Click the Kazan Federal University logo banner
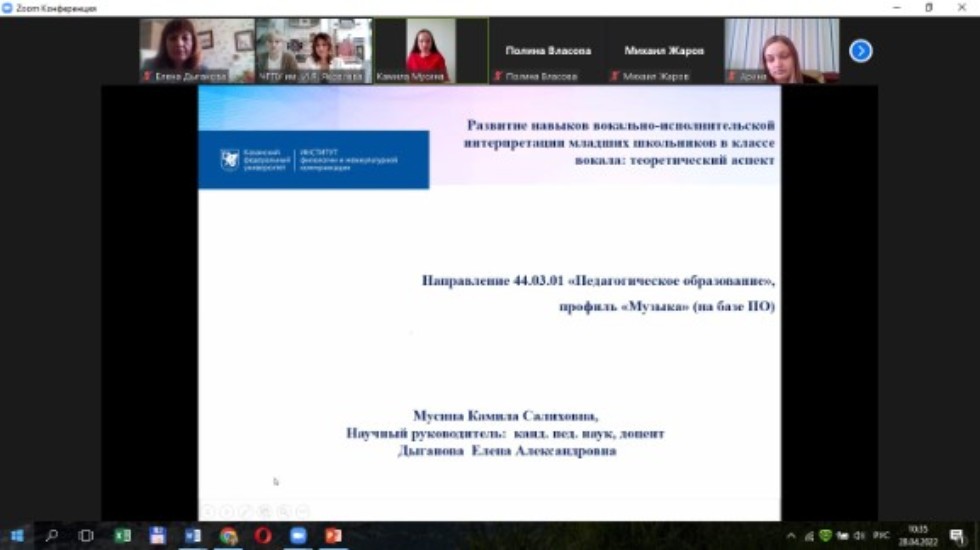Image resolution: width=980 pixels, height=550 pixels. (x=314, y=159)
